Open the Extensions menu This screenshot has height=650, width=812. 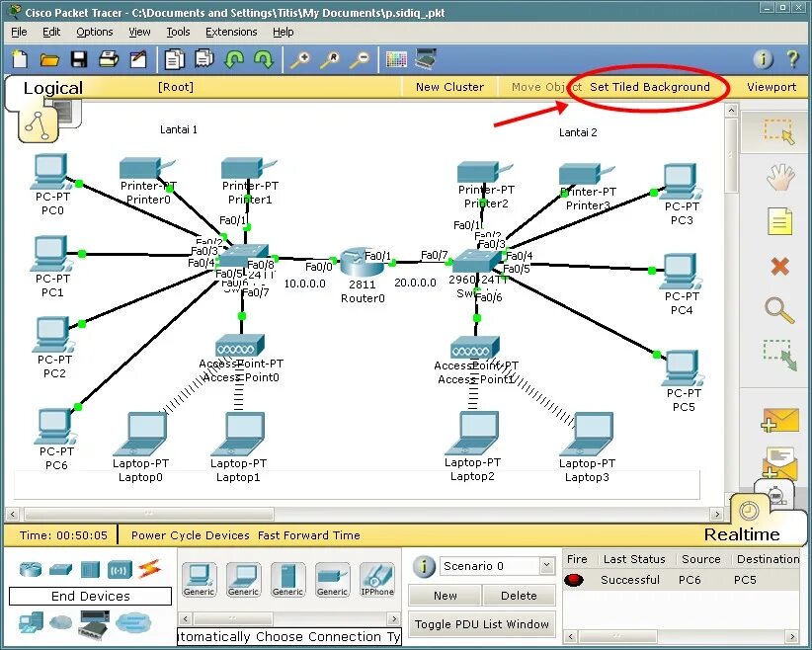(231, 32)
